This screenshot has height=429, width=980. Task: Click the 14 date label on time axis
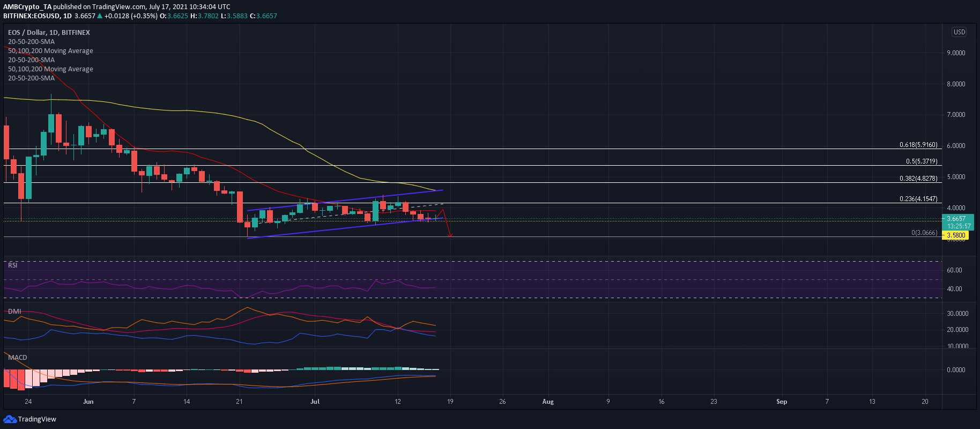(187, 402)
